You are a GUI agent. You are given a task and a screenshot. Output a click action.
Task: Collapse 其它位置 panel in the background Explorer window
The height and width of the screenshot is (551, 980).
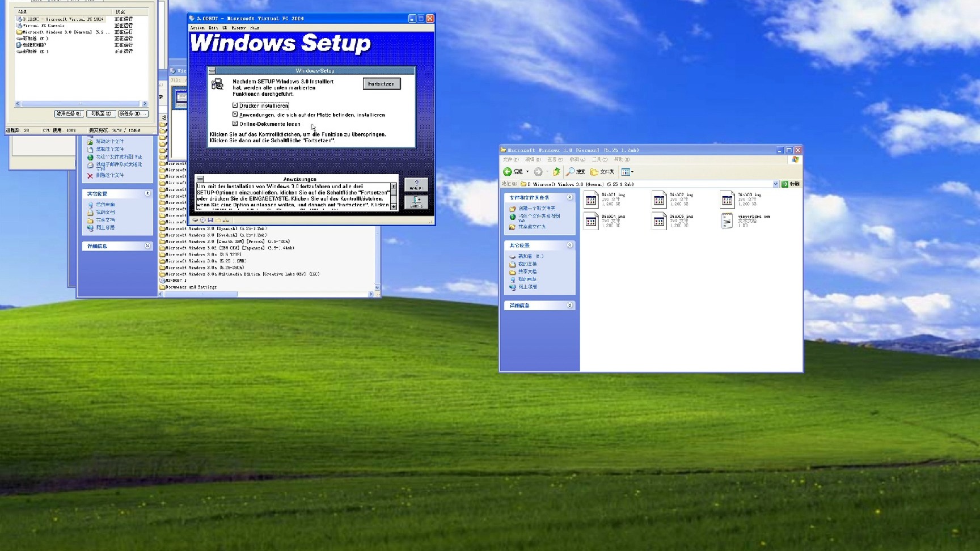pyautogui.click(x=147, y=194)
